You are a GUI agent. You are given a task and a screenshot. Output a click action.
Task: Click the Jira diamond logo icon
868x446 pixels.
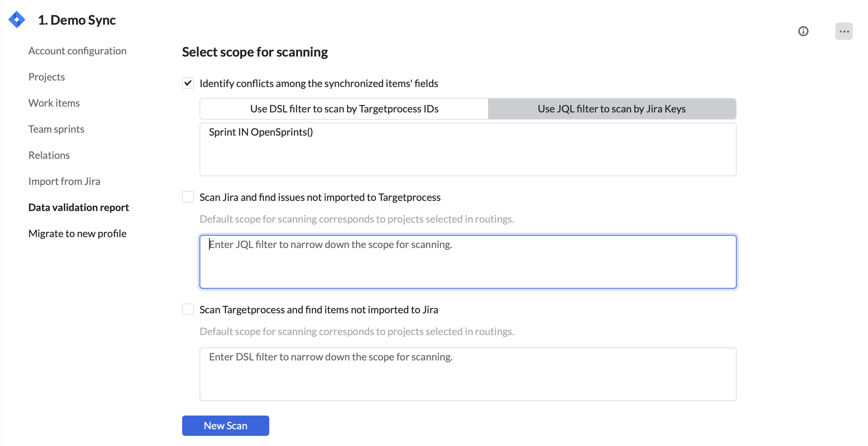tap(17, 20)
